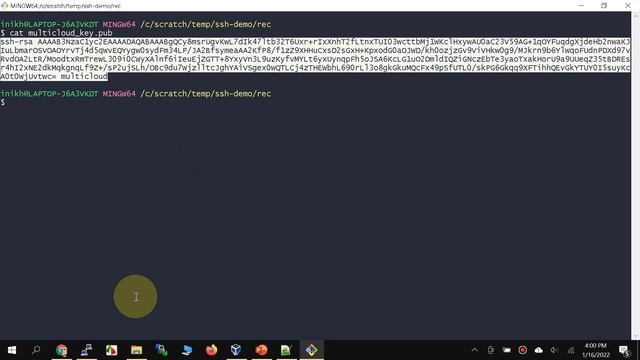Screen dimensions: 640x360
Task: Launch Firefox from taskbar
Action: 211,350
